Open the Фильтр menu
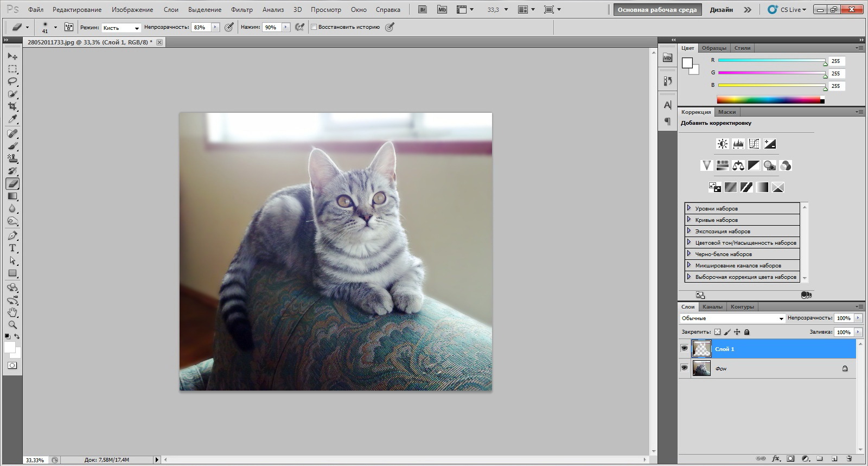Image resolution: width=868 pixels, height=466 pixels. click(x=242, y=10)
